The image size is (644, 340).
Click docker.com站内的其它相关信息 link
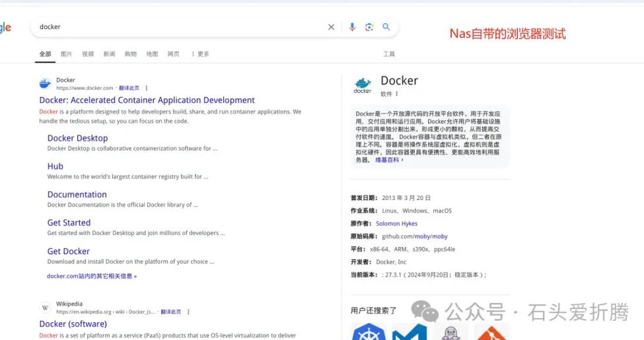pos(92,276)
